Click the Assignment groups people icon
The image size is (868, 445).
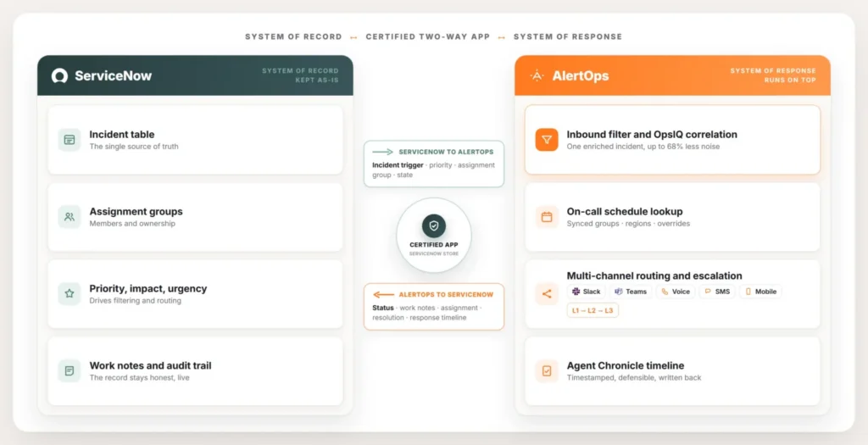70,217
